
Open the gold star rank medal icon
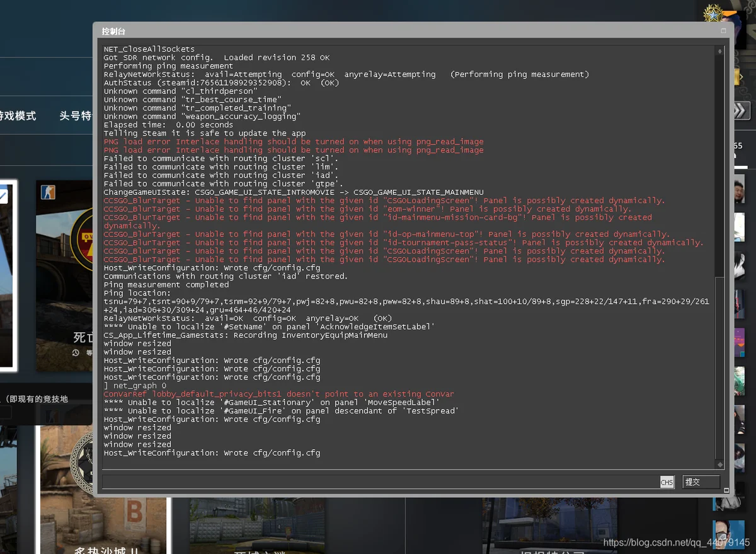[713, 14]
